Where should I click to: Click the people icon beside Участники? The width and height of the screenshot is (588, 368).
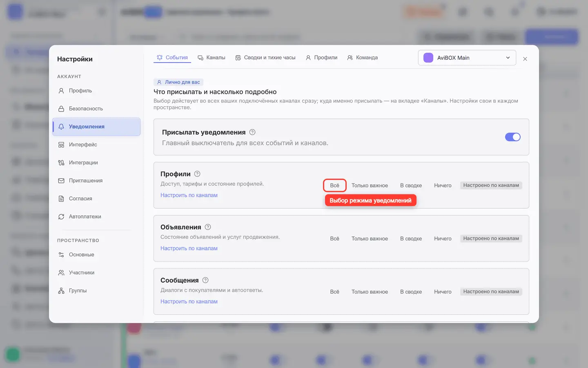[61, 273]
